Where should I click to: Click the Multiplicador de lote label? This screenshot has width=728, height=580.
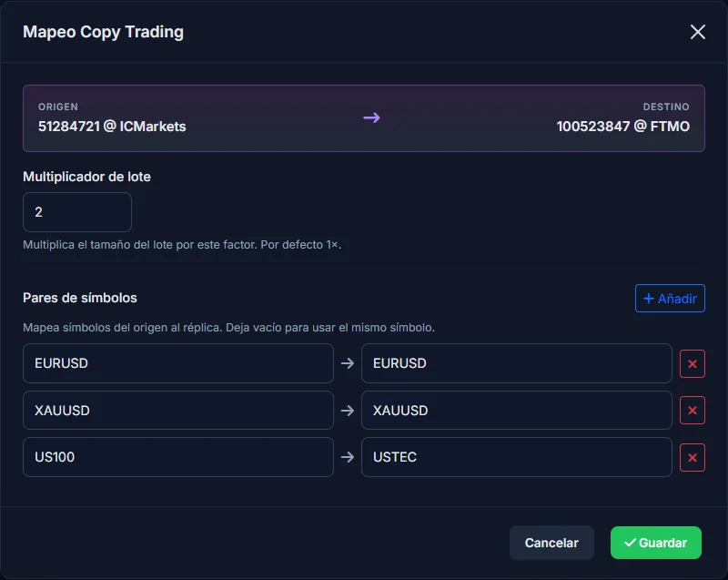[x=86, y=177]
